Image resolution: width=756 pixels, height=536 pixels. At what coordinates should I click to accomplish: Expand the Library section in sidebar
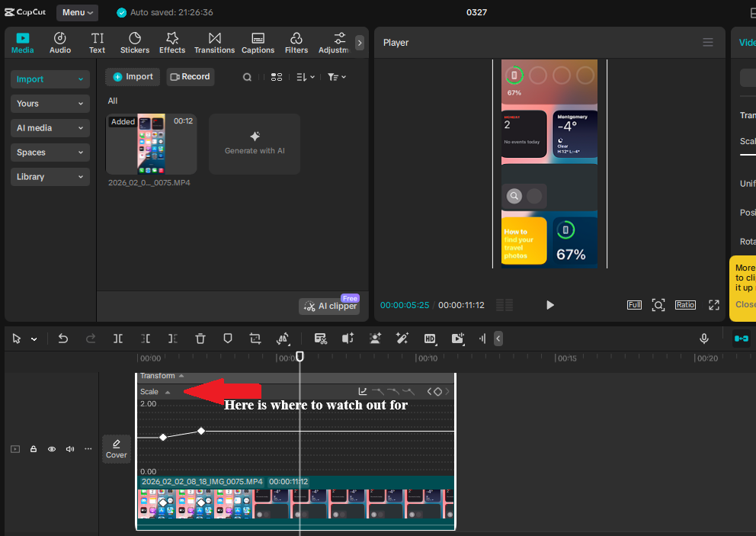[x=50, y=177]
